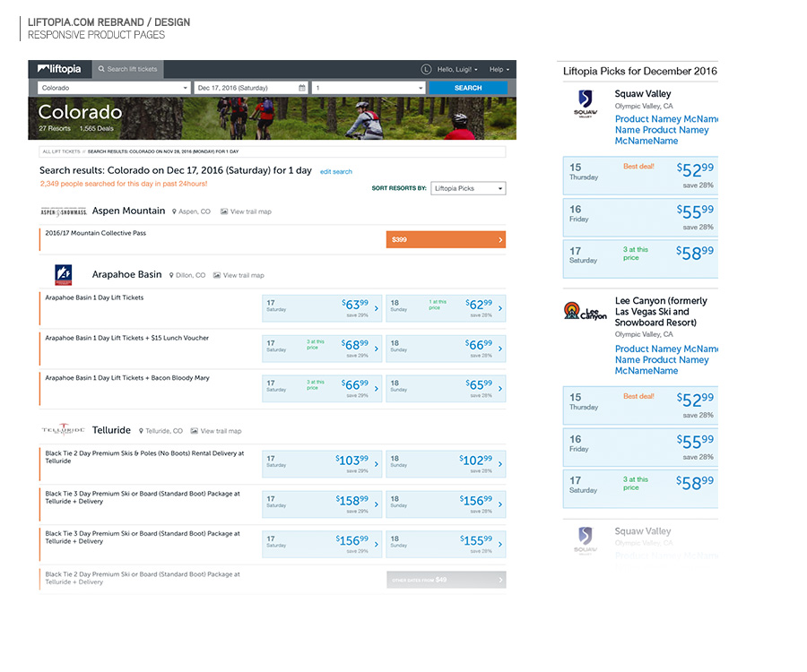
Task: Click Lee Canyon resort name heading
Action: 661,312
